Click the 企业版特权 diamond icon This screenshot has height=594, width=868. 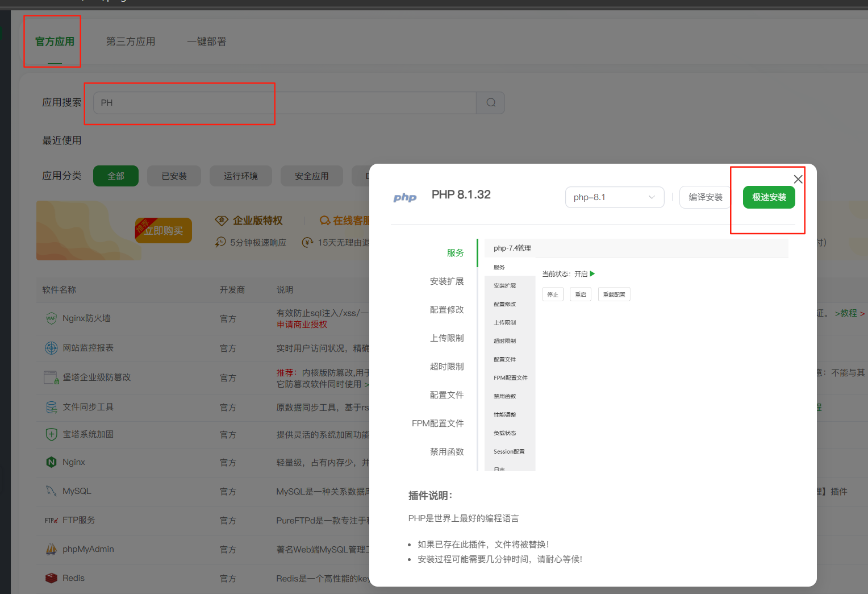point(222,221)
